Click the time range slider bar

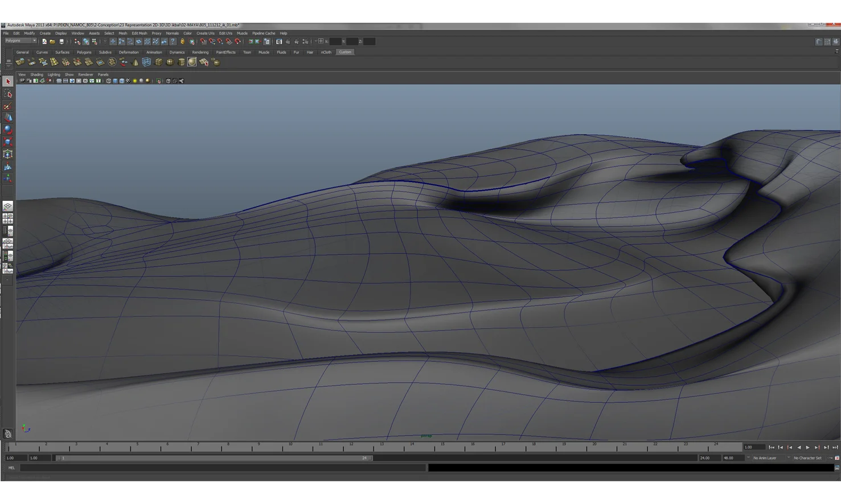[214, 458]
